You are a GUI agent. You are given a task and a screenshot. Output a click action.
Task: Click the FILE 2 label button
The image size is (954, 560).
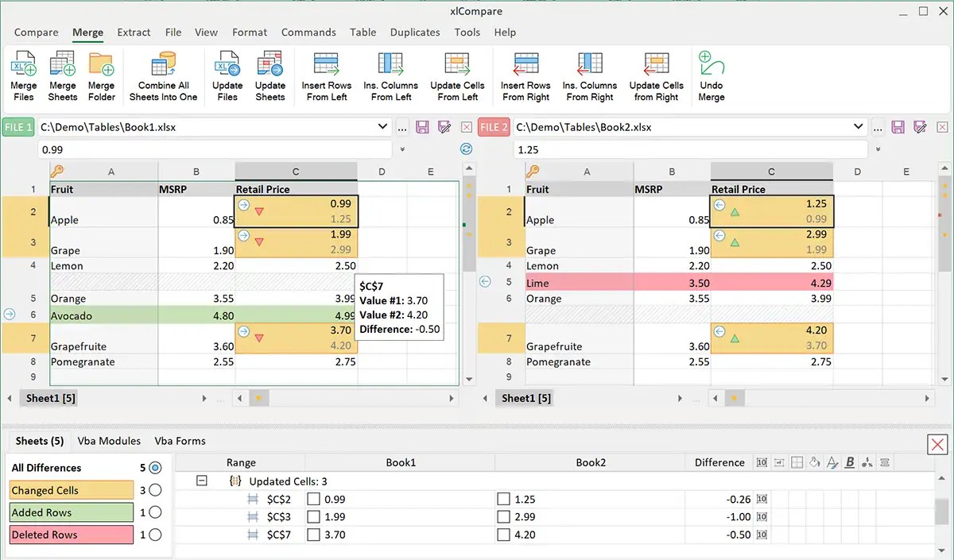(493, 126)
